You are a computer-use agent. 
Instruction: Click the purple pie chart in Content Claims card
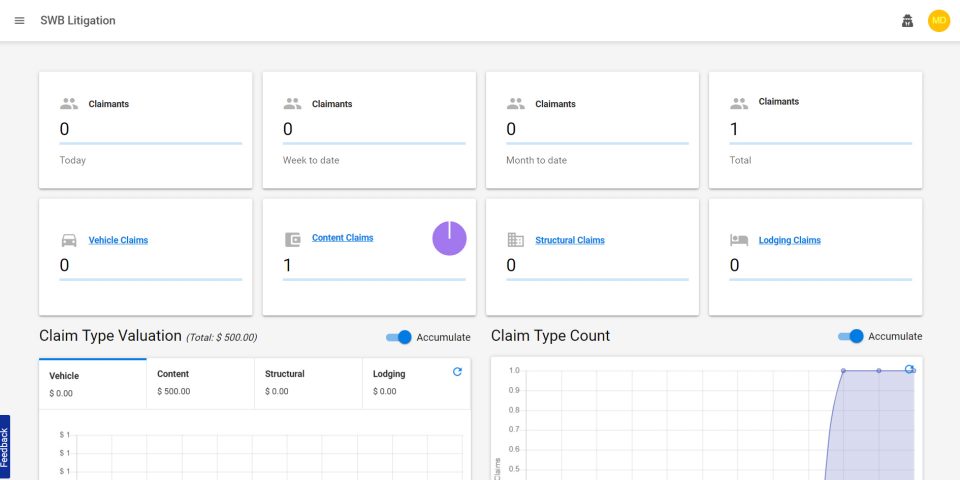(449, 238)
